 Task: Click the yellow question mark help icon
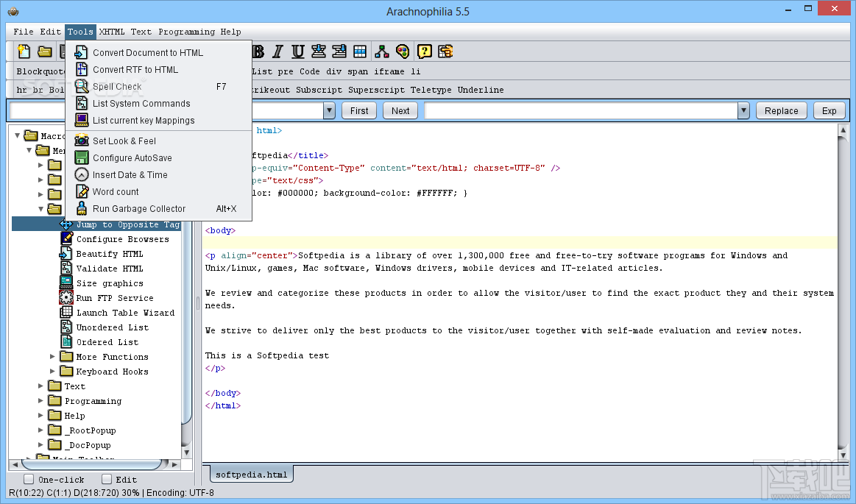pyautogui.click(x=424, y=51)
